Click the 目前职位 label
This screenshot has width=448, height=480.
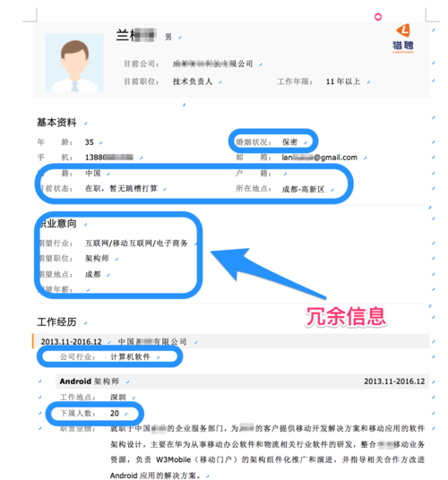click(142, 81)
